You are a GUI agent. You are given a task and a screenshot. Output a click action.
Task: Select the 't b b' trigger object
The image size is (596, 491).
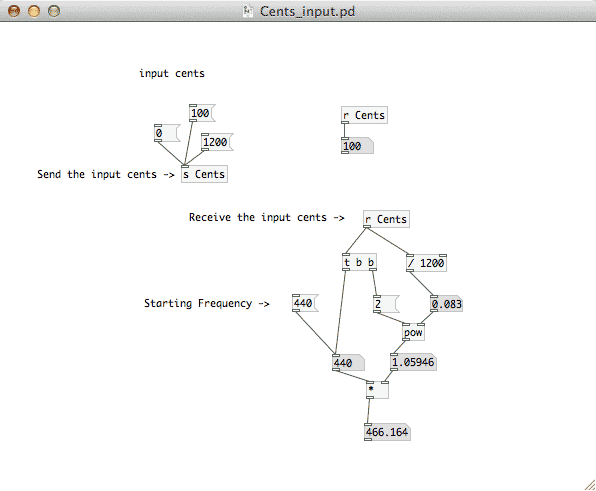[360, 262]
